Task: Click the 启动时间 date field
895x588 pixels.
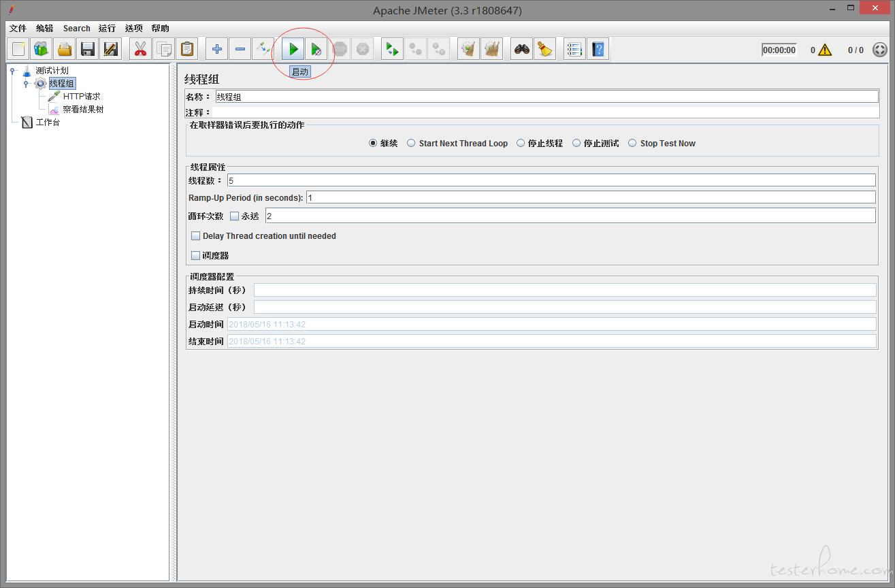Action: coord(552,324)
